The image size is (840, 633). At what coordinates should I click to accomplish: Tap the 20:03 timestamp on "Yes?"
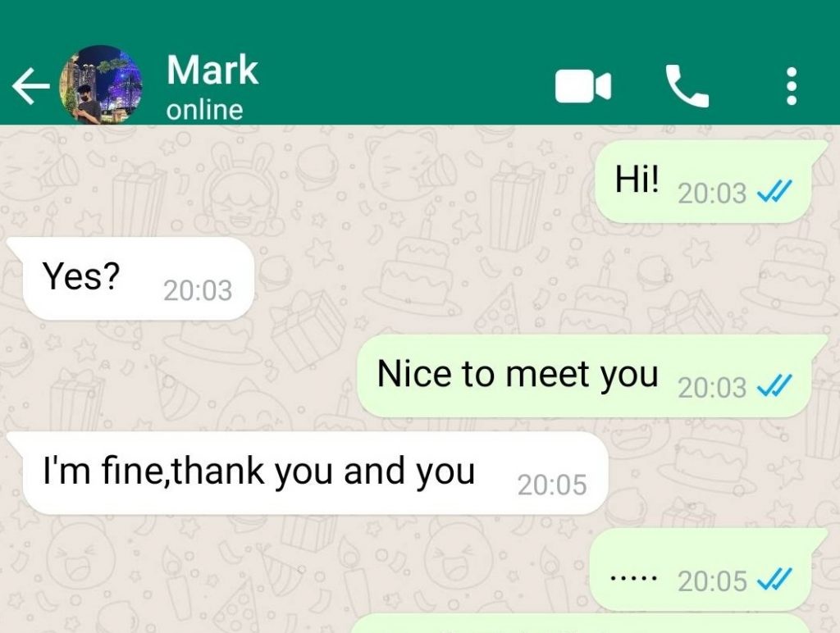pos(198,291)
